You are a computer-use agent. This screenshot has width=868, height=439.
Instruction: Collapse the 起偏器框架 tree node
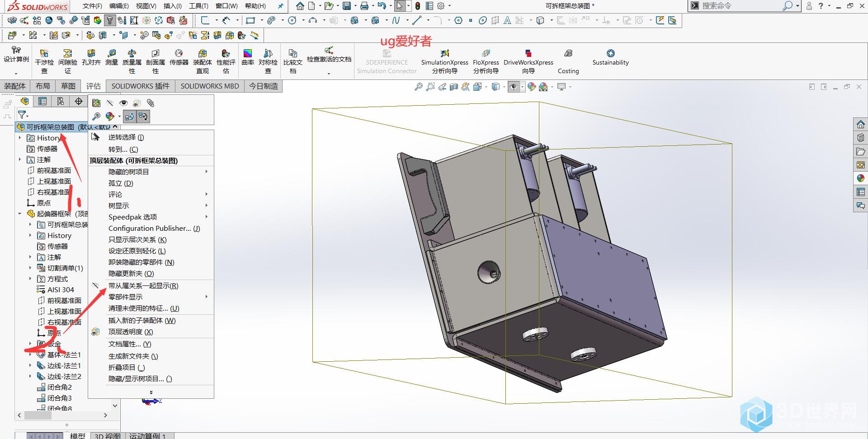[20, 214]
